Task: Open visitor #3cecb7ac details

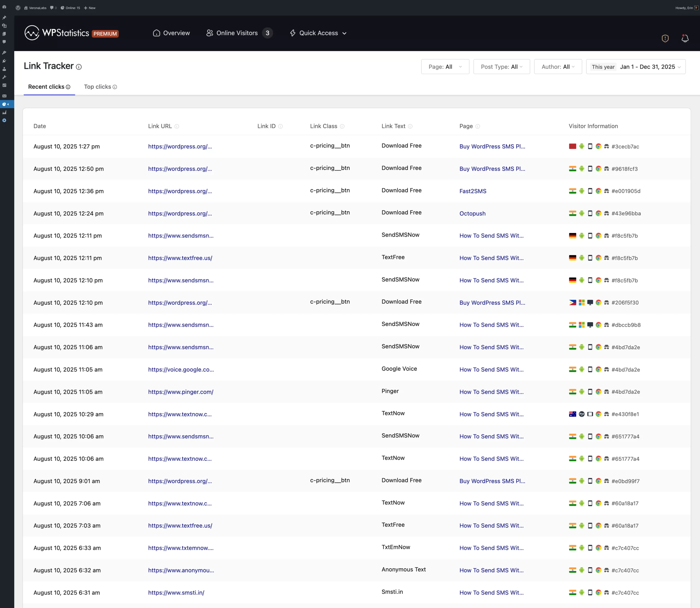Action: click(x=625, y=146)
